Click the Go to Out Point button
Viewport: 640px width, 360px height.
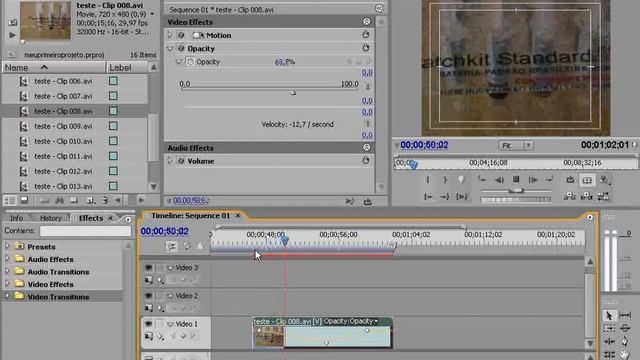click(444, 197)
